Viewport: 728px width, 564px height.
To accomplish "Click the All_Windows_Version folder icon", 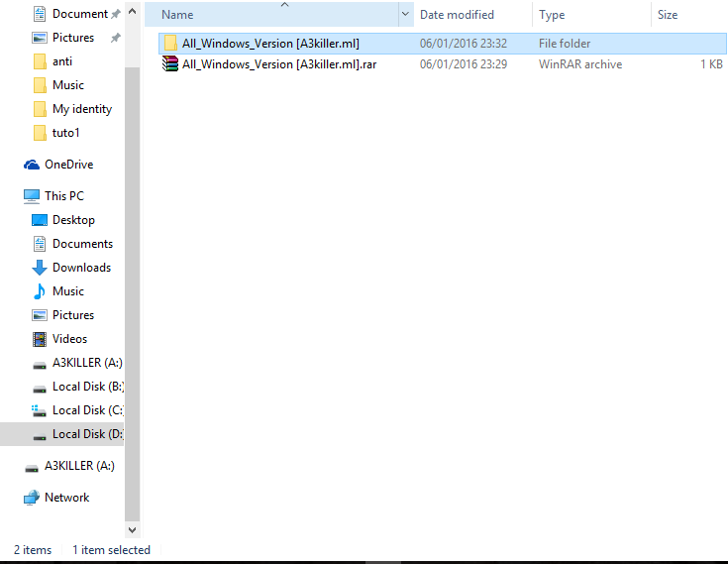I will coord(170,44).
